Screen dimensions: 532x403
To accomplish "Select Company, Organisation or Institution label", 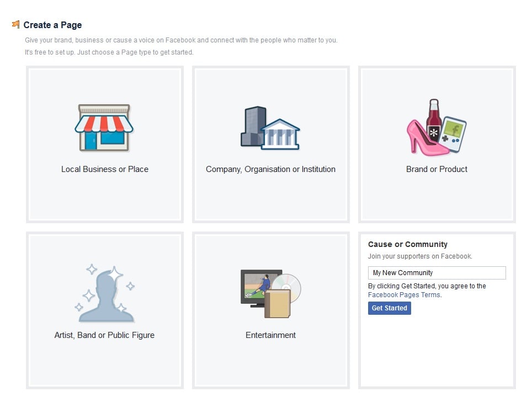I will coord(270,169).
